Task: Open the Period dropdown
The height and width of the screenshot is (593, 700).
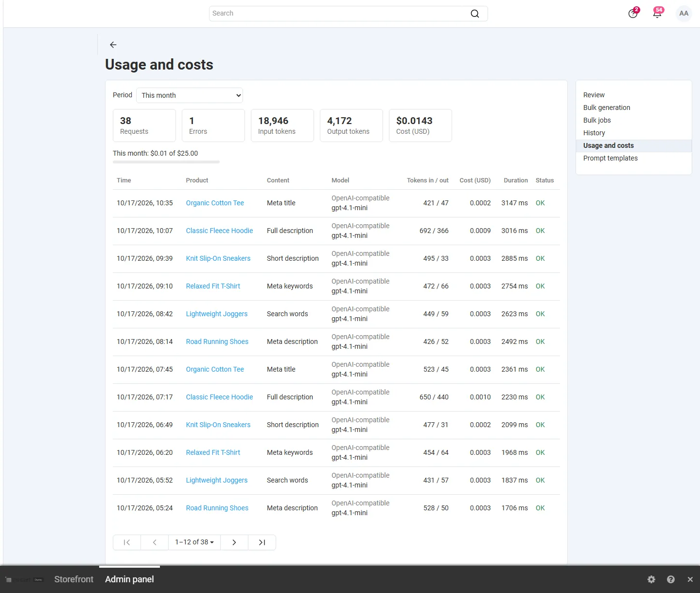Action: [190, 95]
